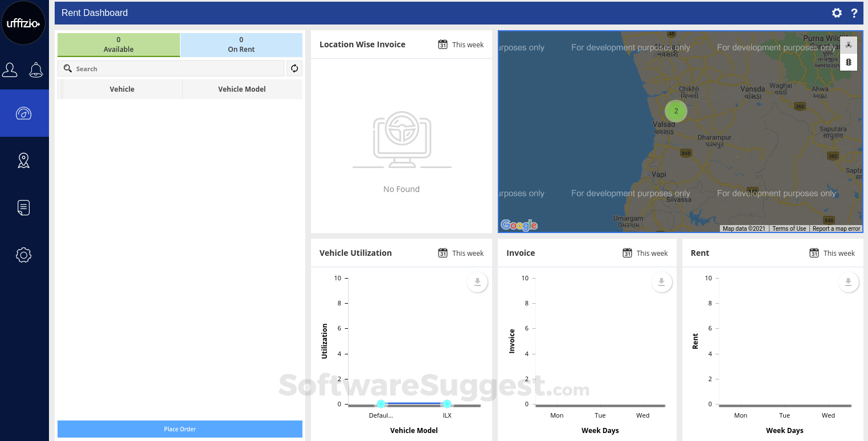Screen dimensions: 868x441
Task: Click the Place Order button
Action: click(x=180, y=429)
